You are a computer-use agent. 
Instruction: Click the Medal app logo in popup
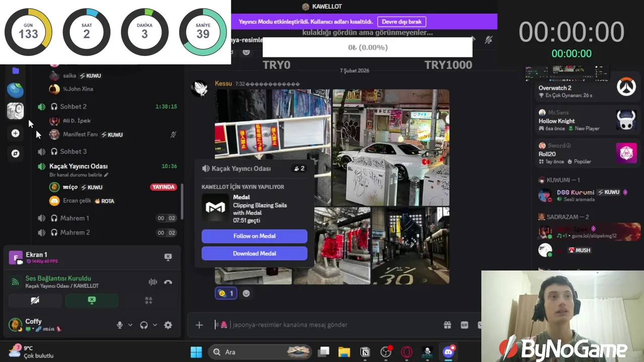tap(215, 207)
